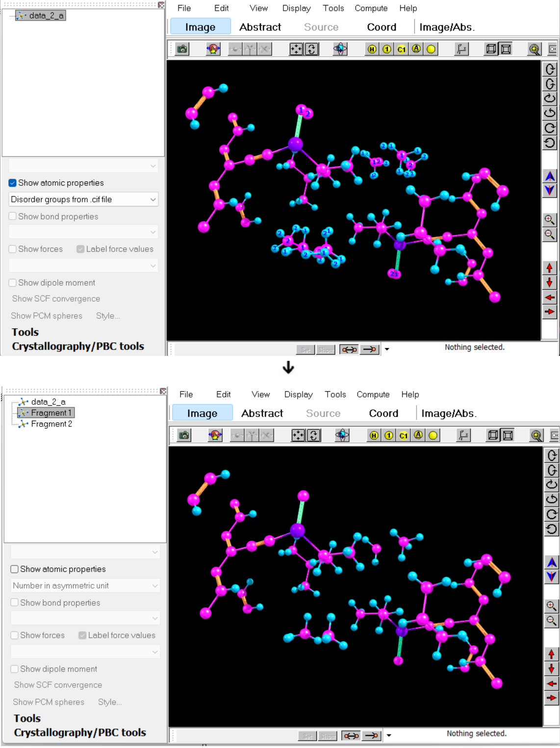Click the magnifier search icon in lower toolbar
This screenshot has height=748, width=560.
536,435
